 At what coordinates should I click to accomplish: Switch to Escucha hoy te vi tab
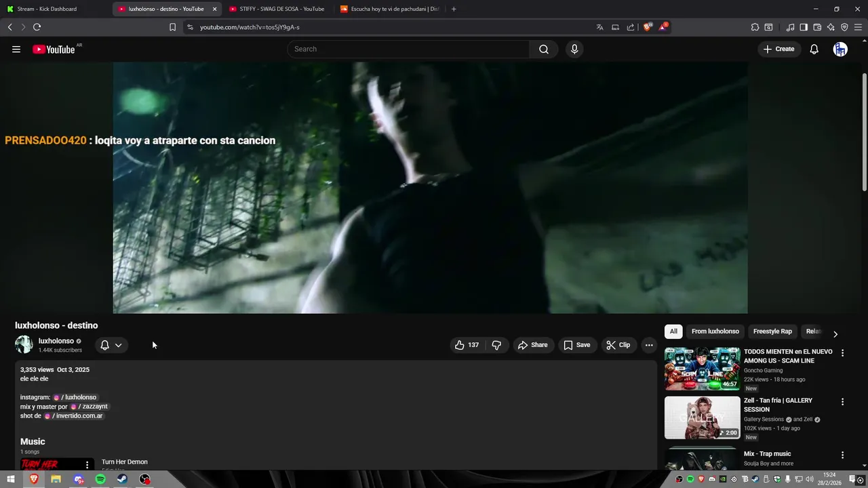(x=389, y=9)
